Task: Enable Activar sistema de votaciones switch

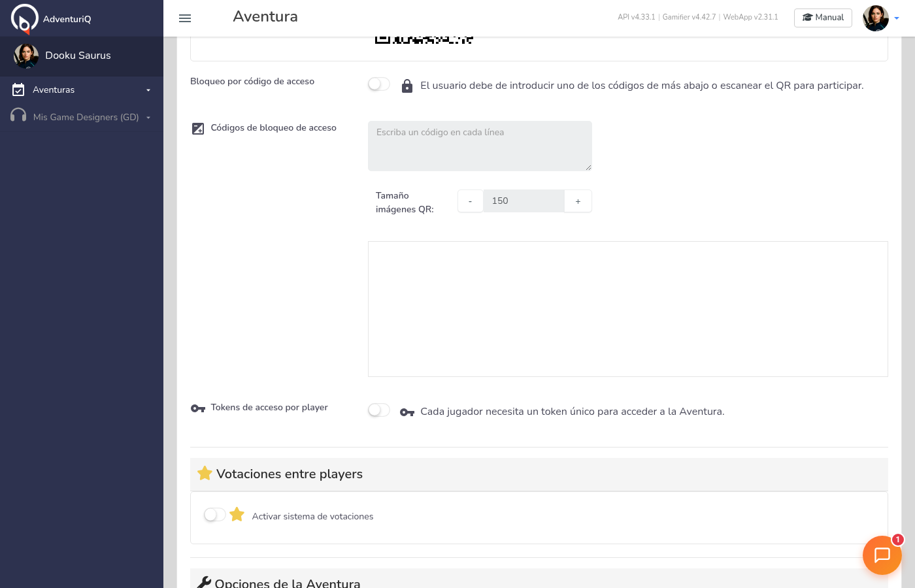Action: 214,515
